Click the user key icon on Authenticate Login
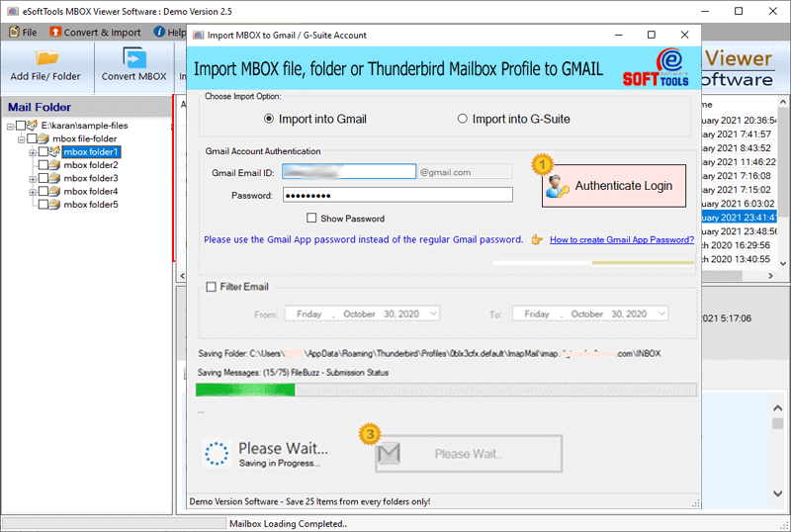 tap(558, 186)
